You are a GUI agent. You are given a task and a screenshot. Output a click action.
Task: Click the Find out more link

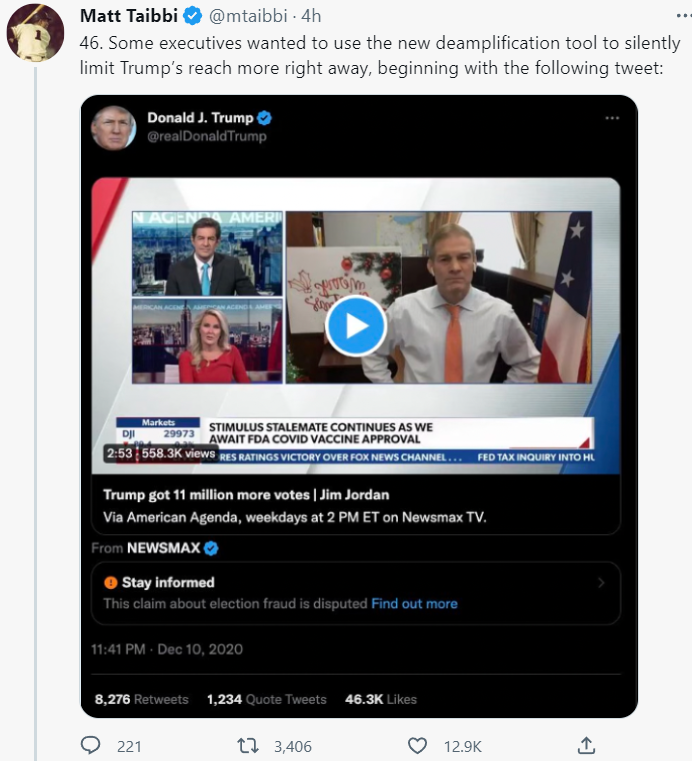(414, 604)
